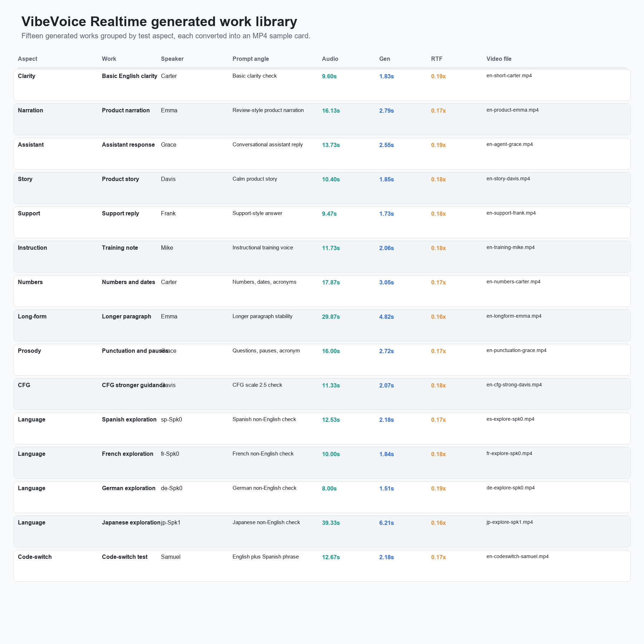Click the 8.00s audio duration value
Image resolution: width=644 pixels, height=644 pixels.
click(329, 489)
